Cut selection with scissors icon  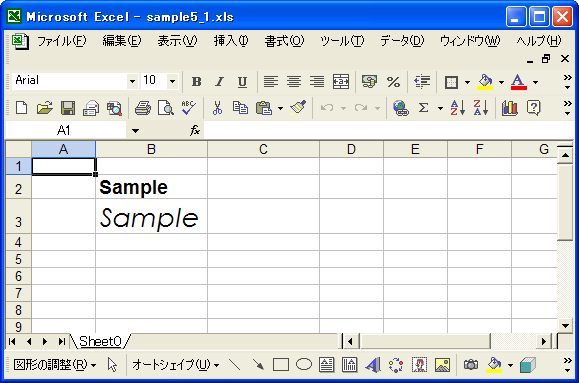(217, 108)
